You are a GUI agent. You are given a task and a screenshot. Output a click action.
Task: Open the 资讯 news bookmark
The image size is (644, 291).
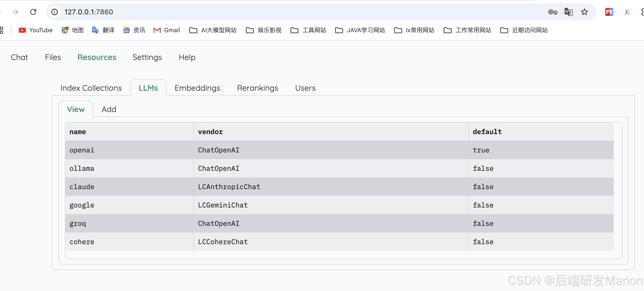(134, 30)
